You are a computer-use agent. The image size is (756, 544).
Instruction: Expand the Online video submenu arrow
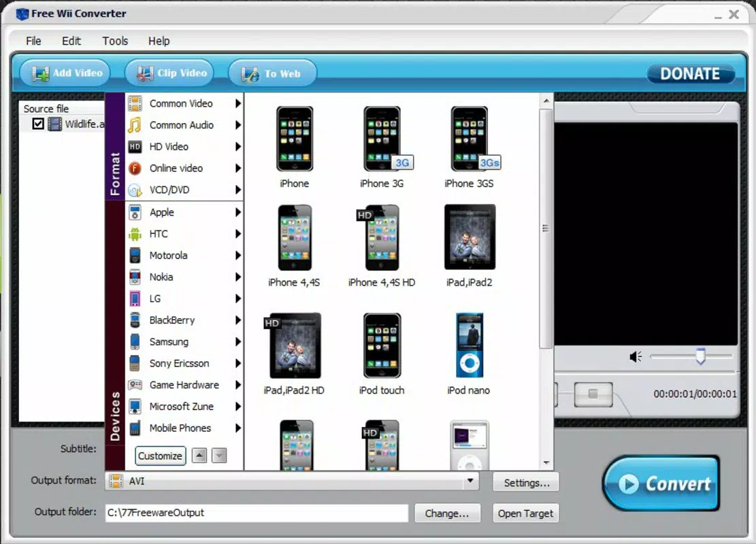tap(238, 168)
